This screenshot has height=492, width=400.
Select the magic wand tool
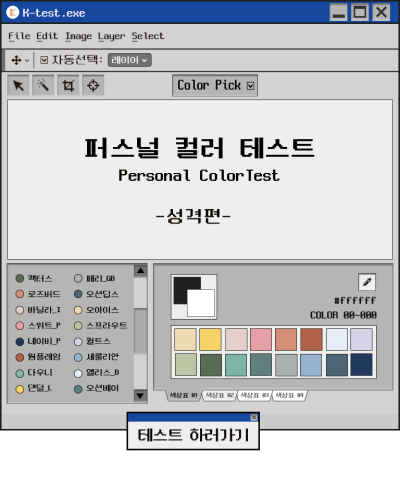(x=43, y=86)
